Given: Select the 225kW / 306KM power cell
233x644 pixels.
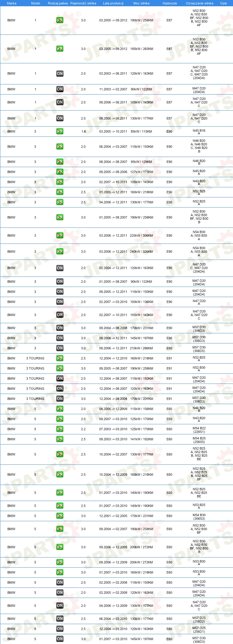Looking at the screenshot, I should click(x=141, y=235).
